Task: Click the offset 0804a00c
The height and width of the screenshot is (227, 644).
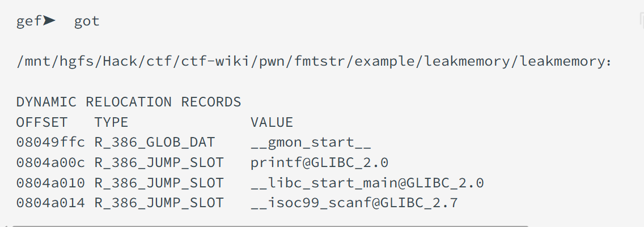Action: [x=50, y=163]
